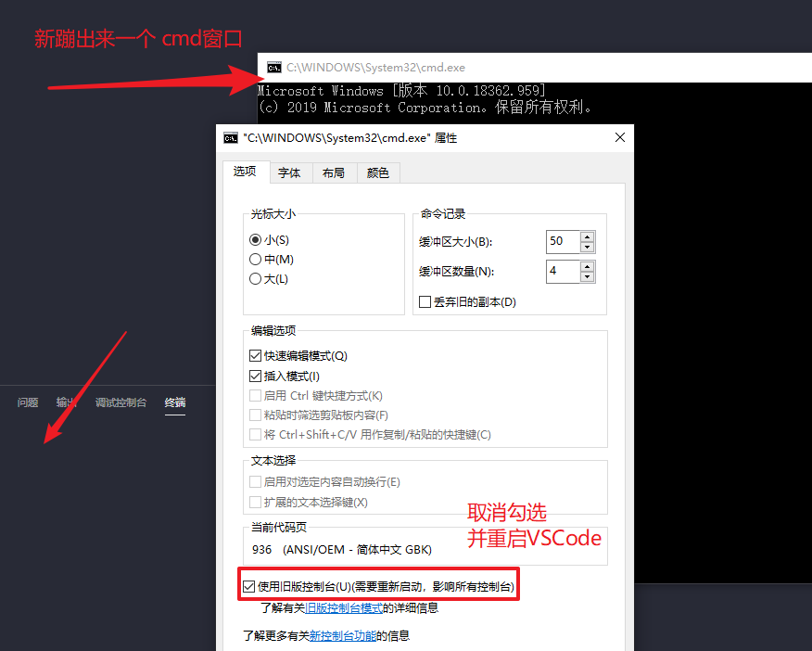The image size is (812, 651).
Task: Select the 大(L) cursor size option
Action: 255,278
